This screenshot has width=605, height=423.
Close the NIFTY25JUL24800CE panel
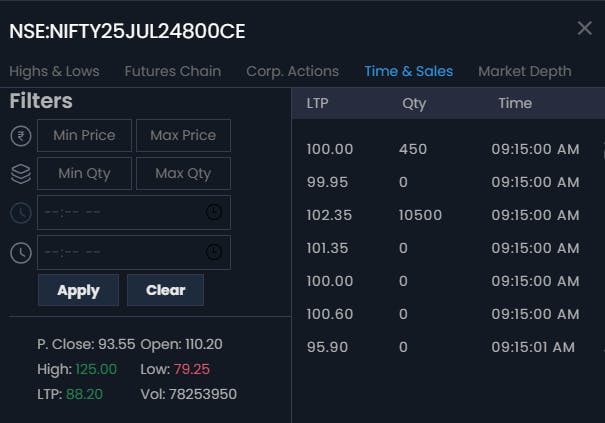[585, 28]
